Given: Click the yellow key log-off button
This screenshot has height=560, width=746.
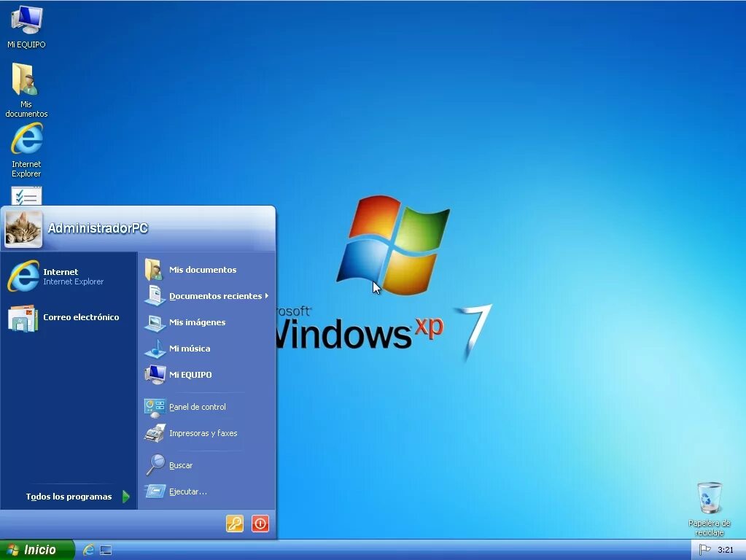Looking at the screenshot, I should click(235, 524).
